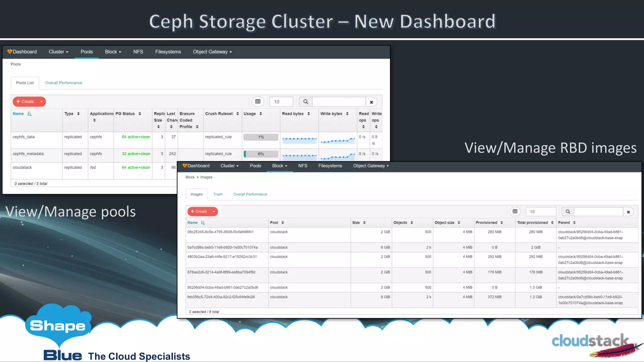Click Create pool button
Viewport: 644px width, 362px height.
[x=25, y=101]
